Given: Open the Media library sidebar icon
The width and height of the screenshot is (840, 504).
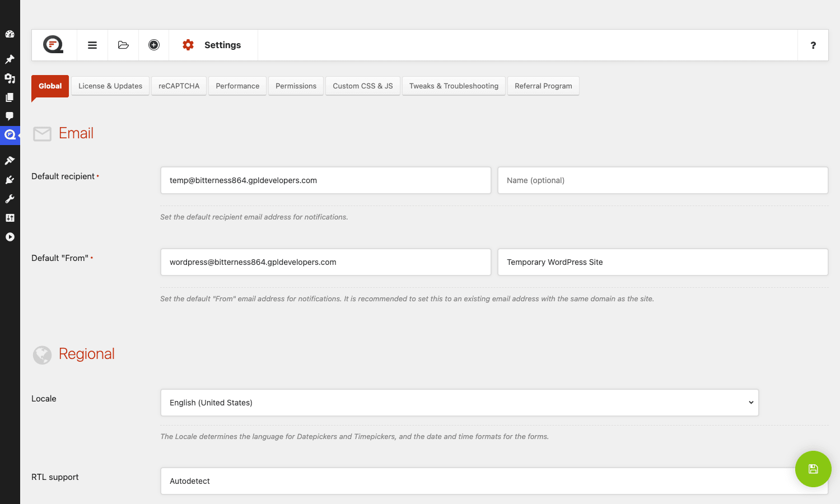Looking at the screenshot, I should (10, 78).
